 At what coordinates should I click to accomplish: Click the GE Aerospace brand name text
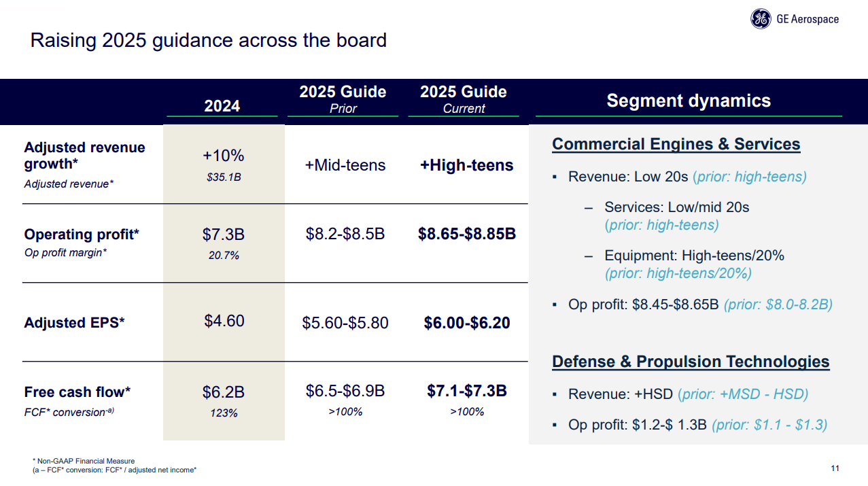point(808,19)
